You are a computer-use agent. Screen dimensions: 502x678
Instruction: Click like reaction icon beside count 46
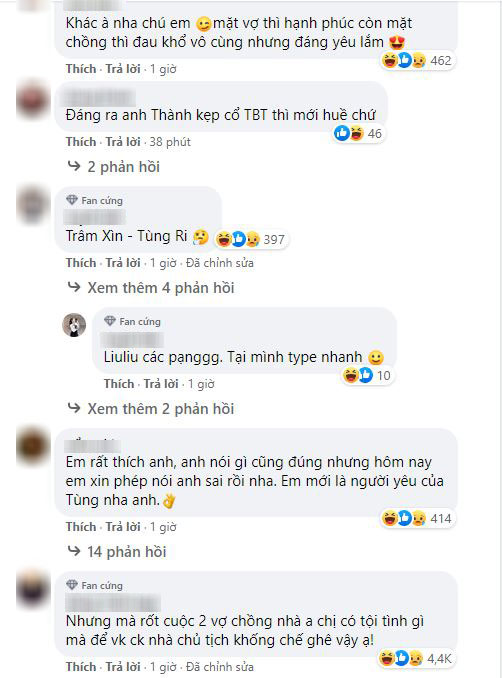(341, 134)
